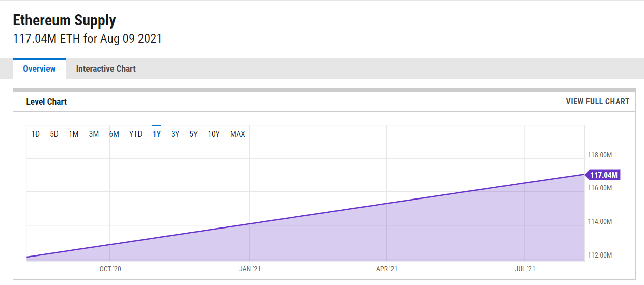
Task: Switch chart range to 5Y
Action: [193, 134]
